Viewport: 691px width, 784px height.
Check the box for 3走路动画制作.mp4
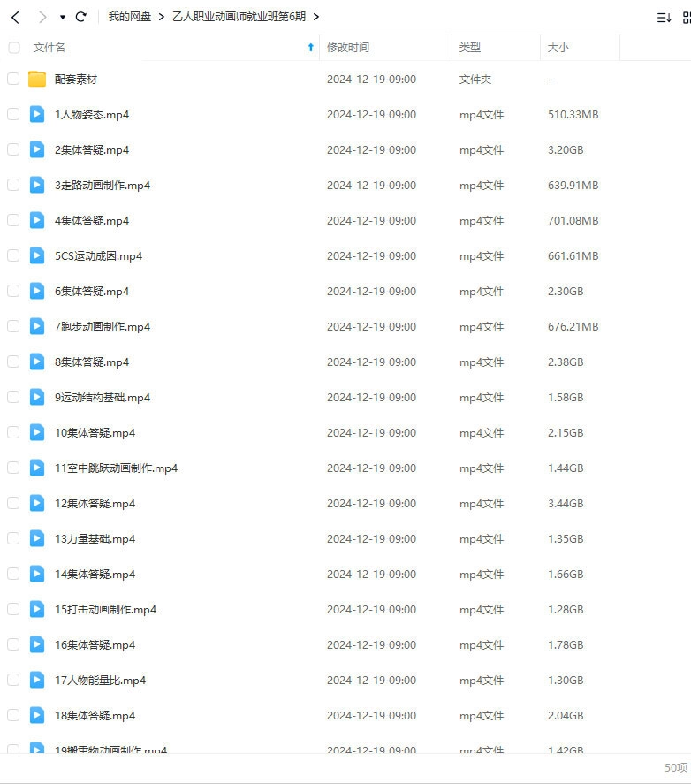13,185
